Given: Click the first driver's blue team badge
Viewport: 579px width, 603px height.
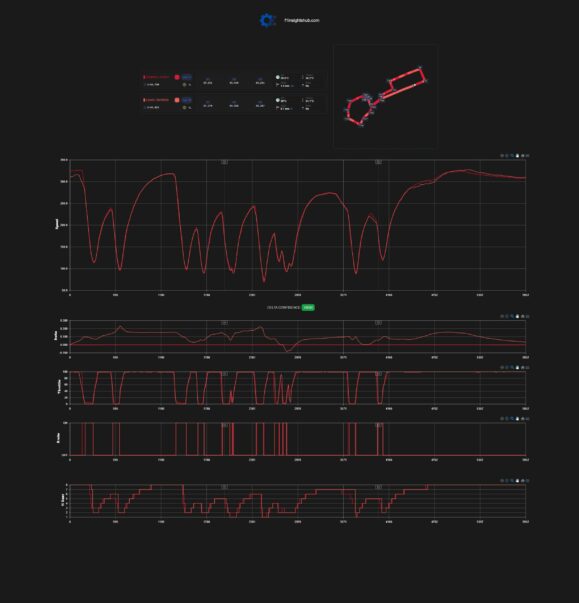Looking at the screenshot, I should pos(186,77).
